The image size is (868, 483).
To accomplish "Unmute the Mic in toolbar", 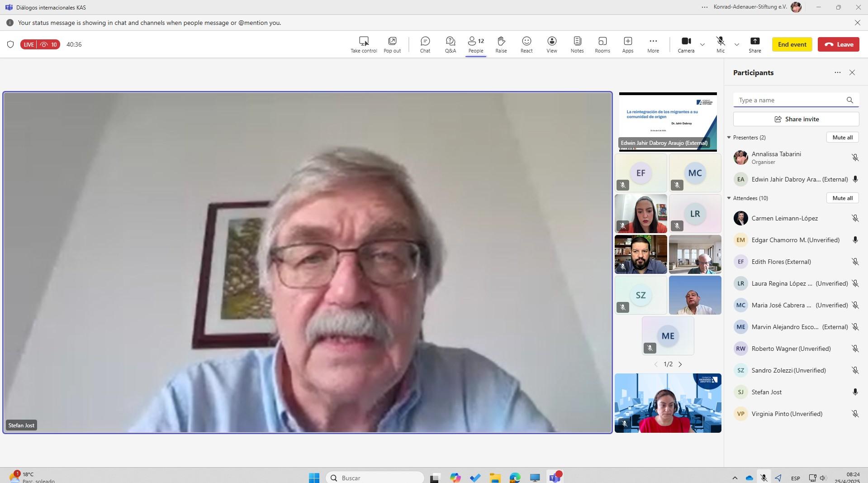I will click(x=720, y=44).
